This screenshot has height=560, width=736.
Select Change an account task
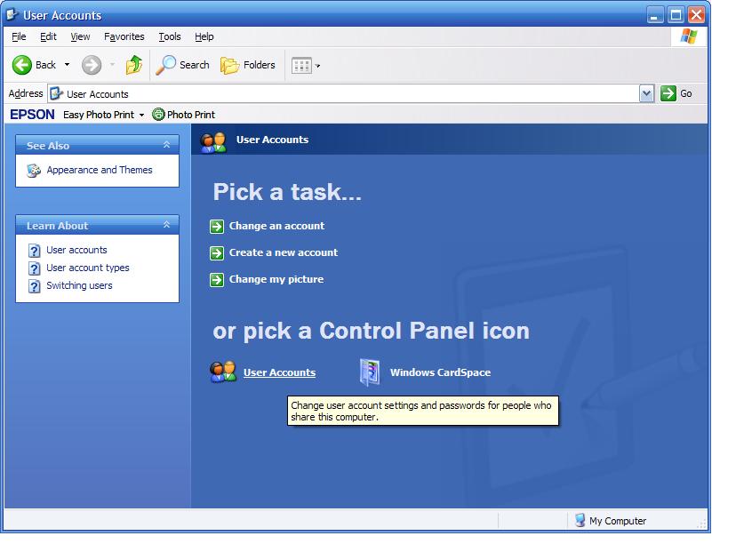(x=278, y=226)
